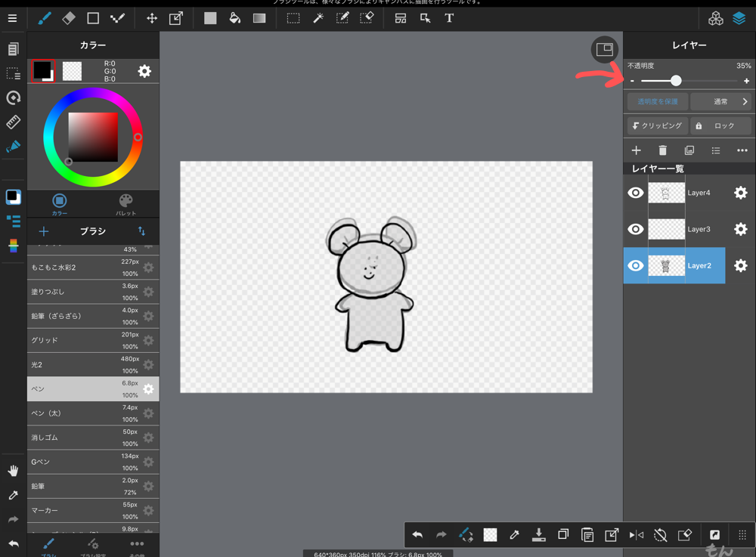Open blend mode dropdown 通常
This screenshot has width=756, height=557.
coord(720,102)
